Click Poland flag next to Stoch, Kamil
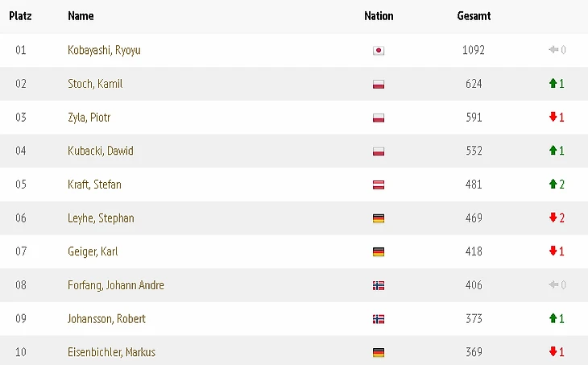Screen dimensions: 588x365 [379, 84]
